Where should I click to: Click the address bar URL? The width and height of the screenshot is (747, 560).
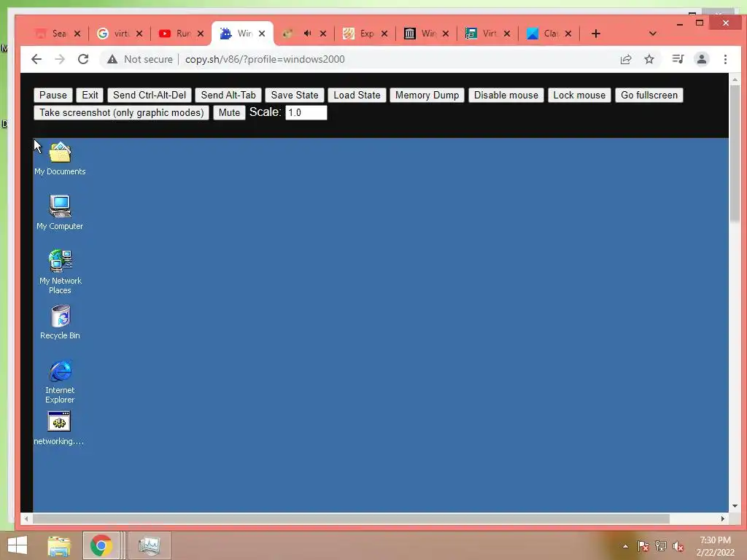point(265,59)
